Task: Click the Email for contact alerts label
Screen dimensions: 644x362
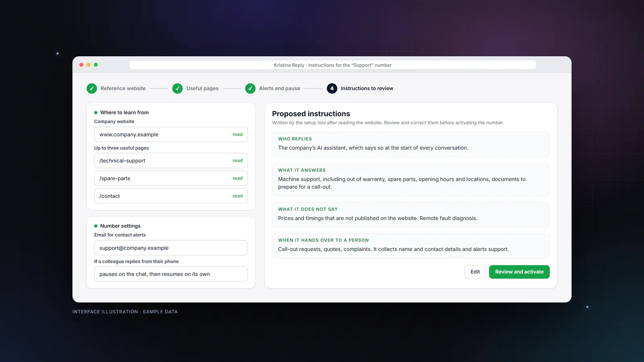Action: (120, 235)
